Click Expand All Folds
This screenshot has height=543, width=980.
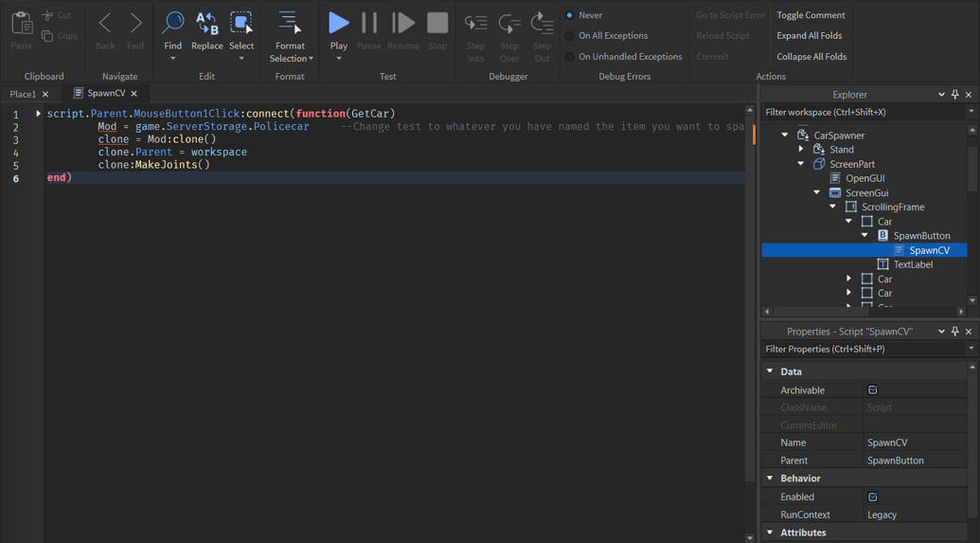809,36
